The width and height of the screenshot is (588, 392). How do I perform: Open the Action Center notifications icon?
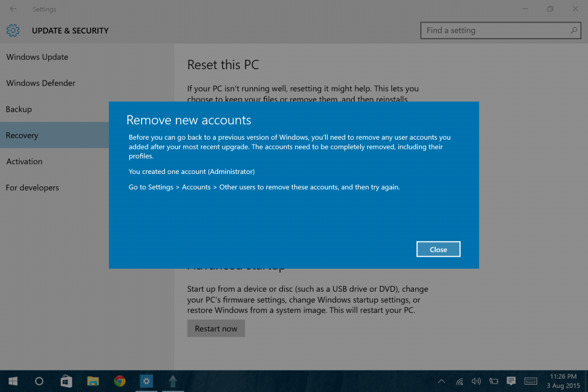pos(511,382)
